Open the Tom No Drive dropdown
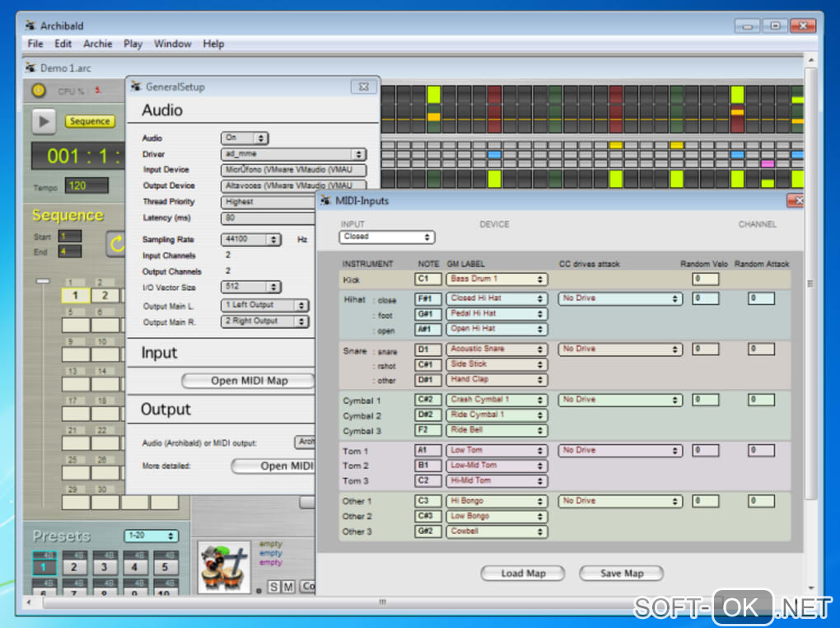The image size is (840, 628). (620, 451)
